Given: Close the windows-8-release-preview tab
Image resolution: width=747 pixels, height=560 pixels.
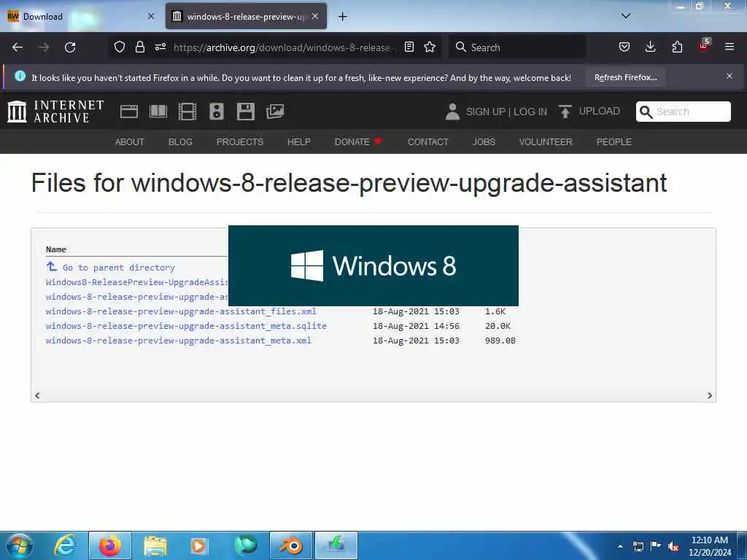Looking at the screenshot, I should click(x=315, y=16).
